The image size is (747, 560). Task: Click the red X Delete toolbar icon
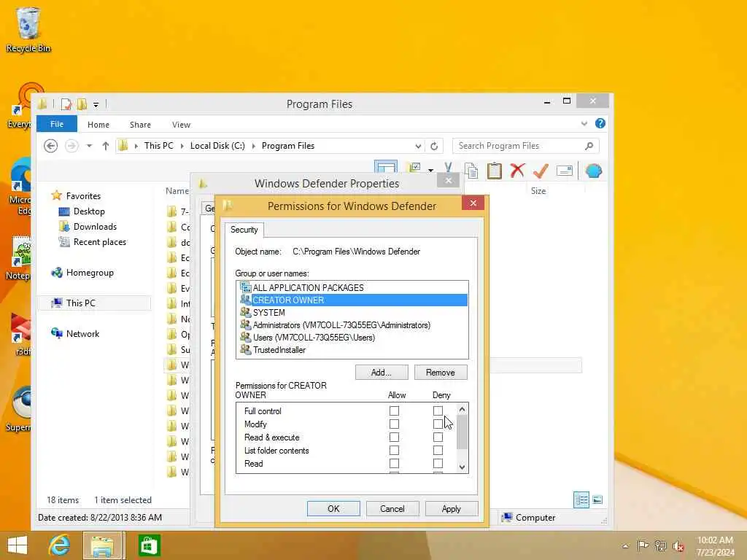click(517, 171)
